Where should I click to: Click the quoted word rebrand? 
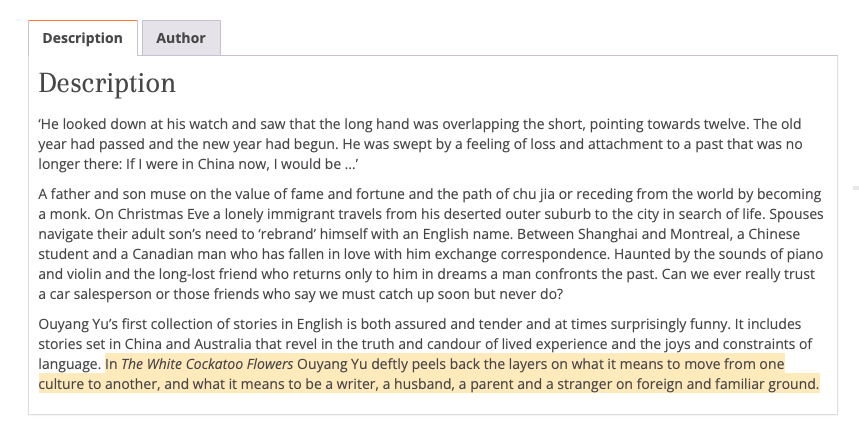[287, 234]
